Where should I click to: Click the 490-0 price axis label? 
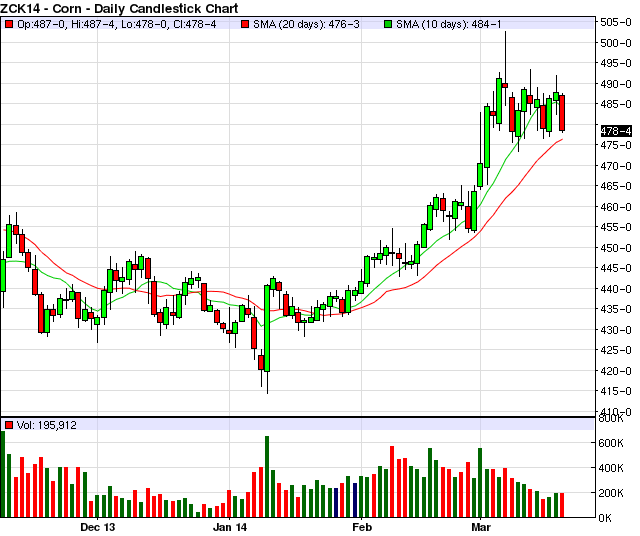616,84
